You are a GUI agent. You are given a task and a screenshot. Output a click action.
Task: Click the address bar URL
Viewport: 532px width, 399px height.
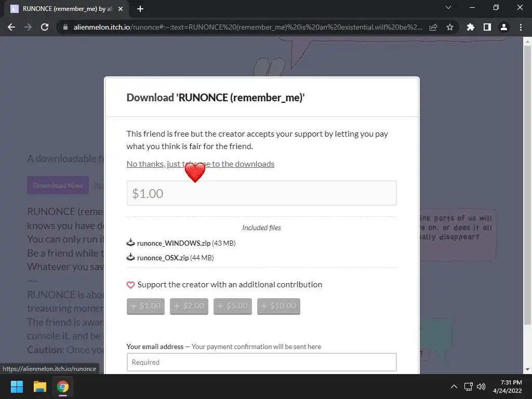(x=248, y=27)
